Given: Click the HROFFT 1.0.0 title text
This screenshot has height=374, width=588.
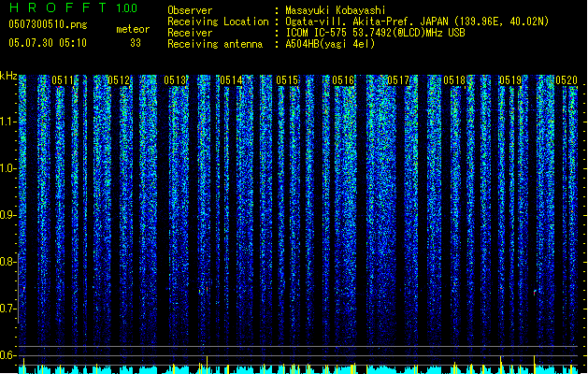Looking at the screenshot, I should pyautogui.click(x=74, y=7).
